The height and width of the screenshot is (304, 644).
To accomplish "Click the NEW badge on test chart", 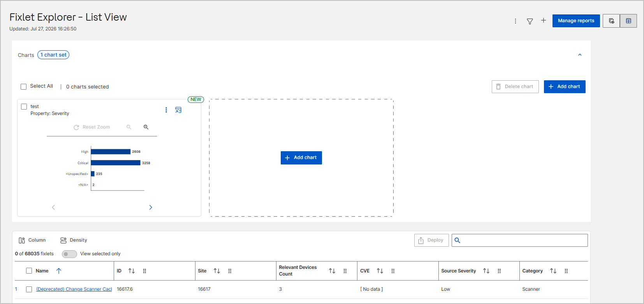I will (x=196, y=99).
